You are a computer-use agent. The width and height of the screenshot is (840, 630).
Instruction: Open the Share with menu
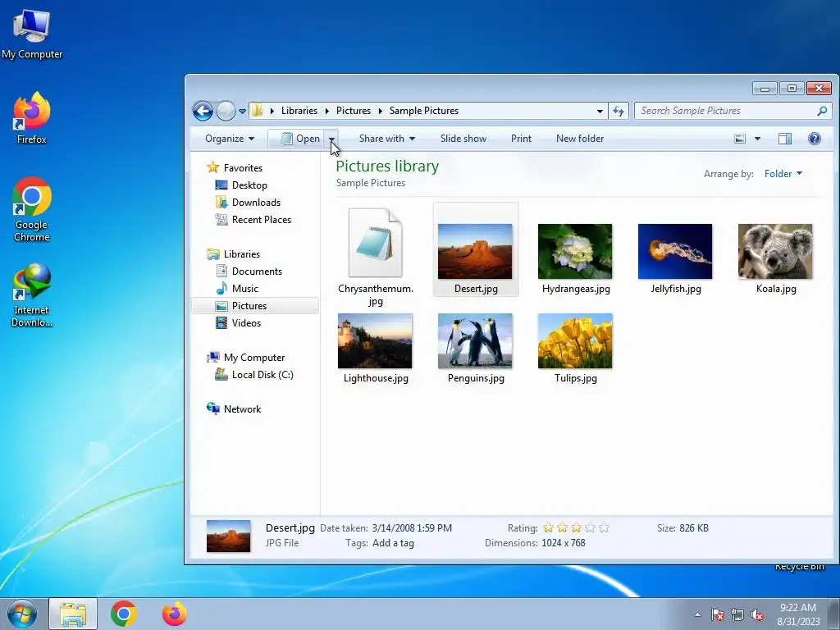click(387, 139)
